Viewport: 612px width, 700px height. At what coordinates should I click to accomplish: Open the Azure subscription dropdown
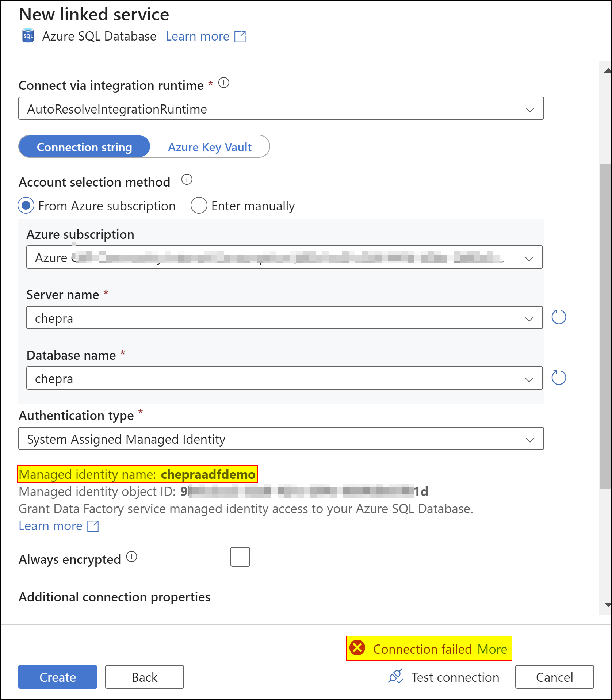coord(284,257)
